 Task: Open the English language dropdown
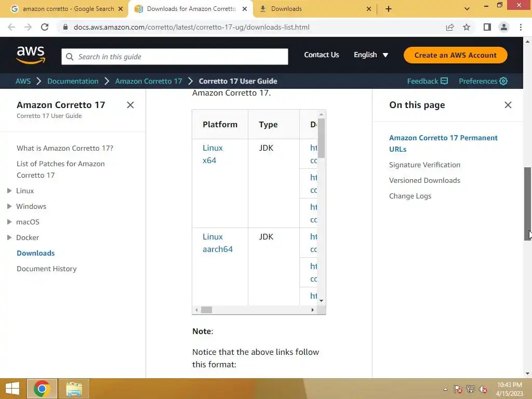[371, 55]
